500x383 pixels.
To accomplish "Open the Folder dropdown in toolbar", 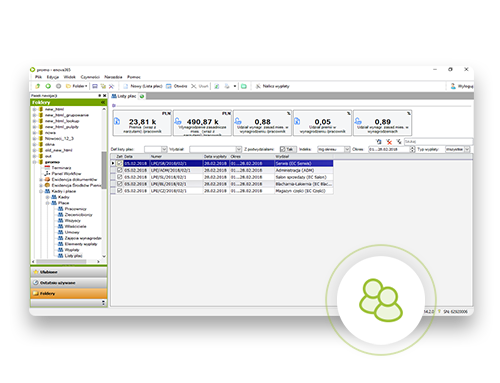I will pos(77,86).
